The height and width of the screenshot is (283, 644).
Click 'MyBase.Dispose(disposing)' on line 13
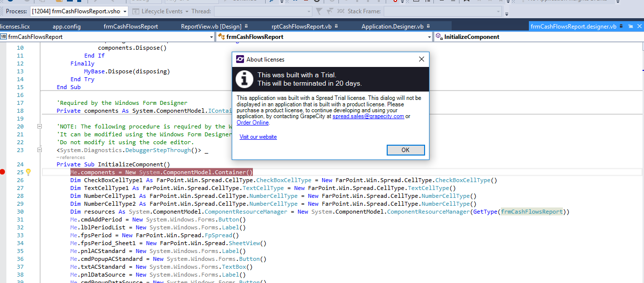(127, 71)
